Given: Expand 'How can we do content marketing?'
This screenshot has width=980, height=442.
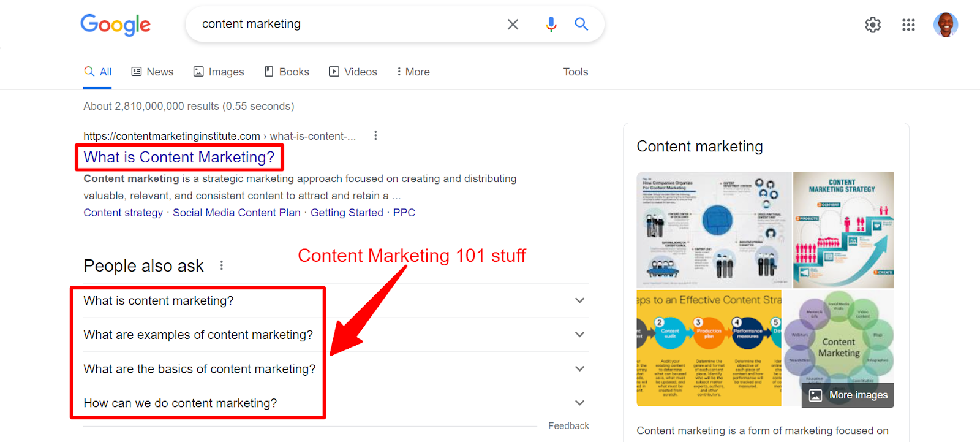Looking at the screenshot, I should (x=336, y=403).
